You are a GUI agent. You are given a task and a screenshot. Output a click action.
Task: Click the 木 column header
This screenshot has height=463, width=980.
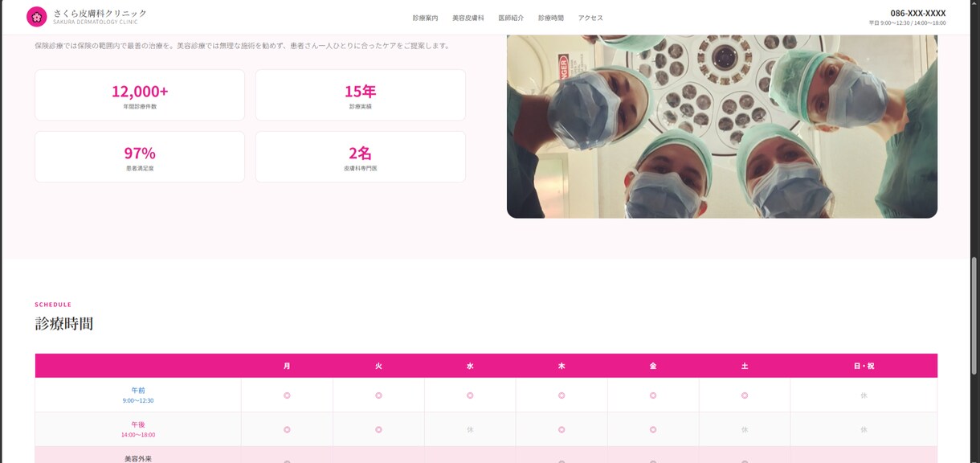pos(561,366)
